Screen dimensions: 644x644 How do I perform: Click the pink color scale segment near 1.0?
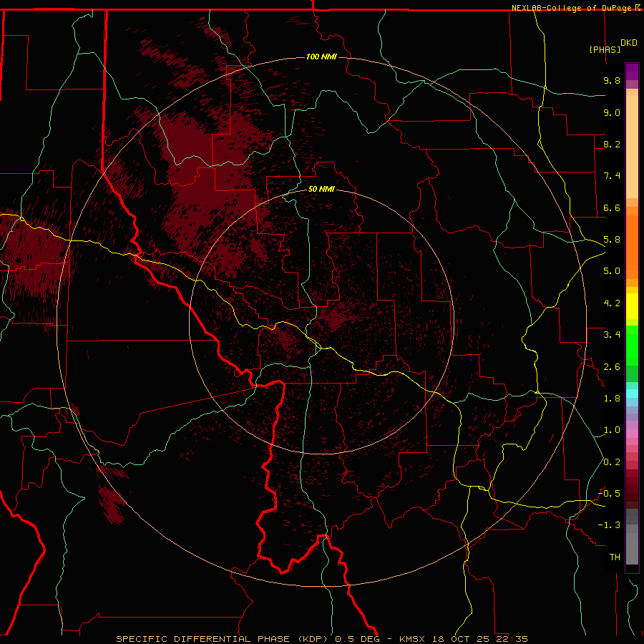[632, 434]
